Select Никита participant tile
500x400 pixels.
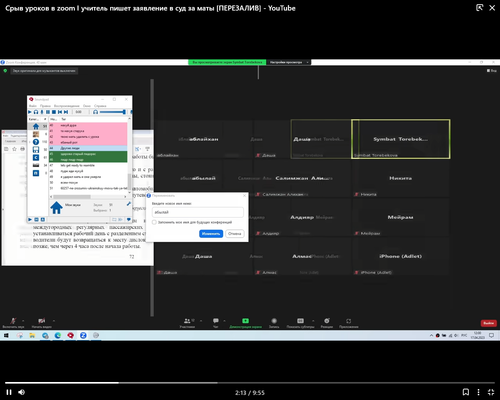401,178
